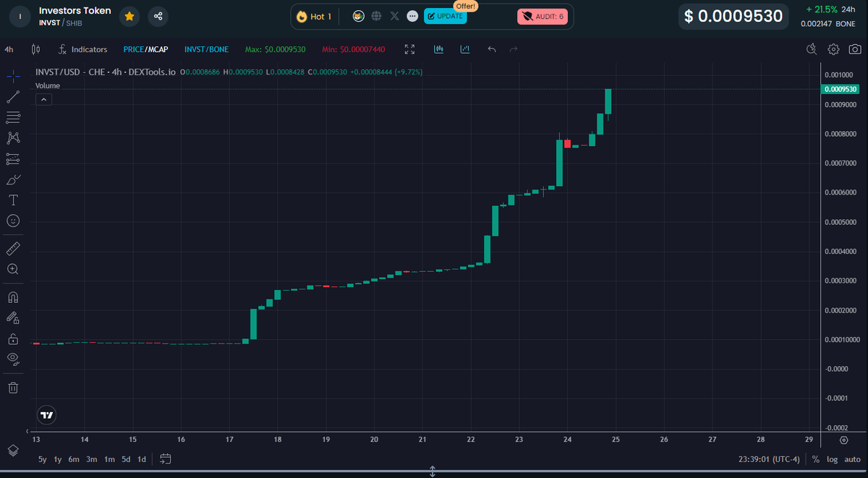Open quick search in the chart toolbar

tap(812, 49)
